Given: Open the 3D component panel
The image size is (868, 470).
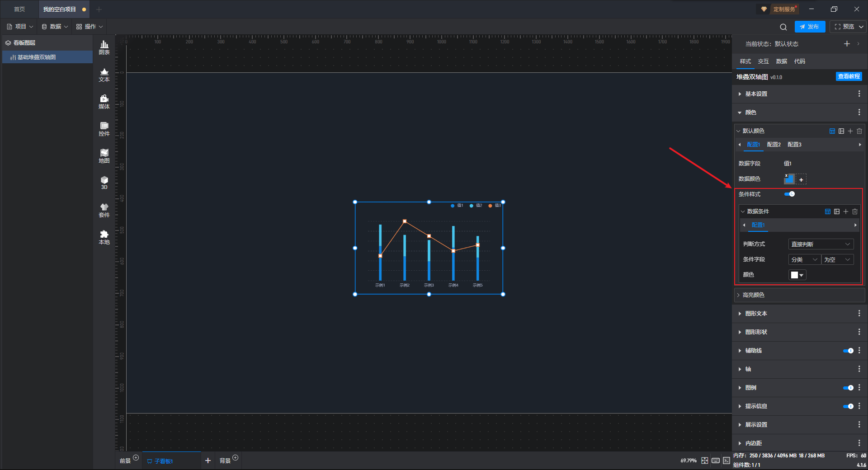Looking at the screenshot, I should pos(104,183).
